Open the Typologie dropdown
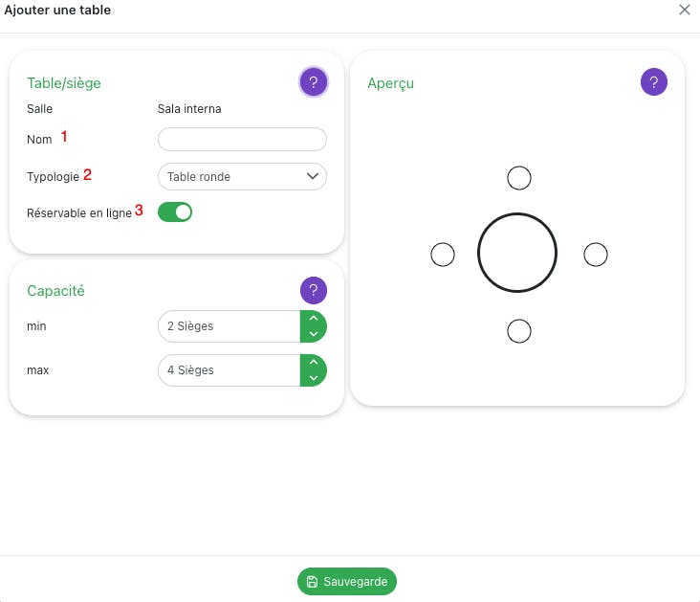The height and width of the screenshot is (602, 700). (x=241, y=176)
